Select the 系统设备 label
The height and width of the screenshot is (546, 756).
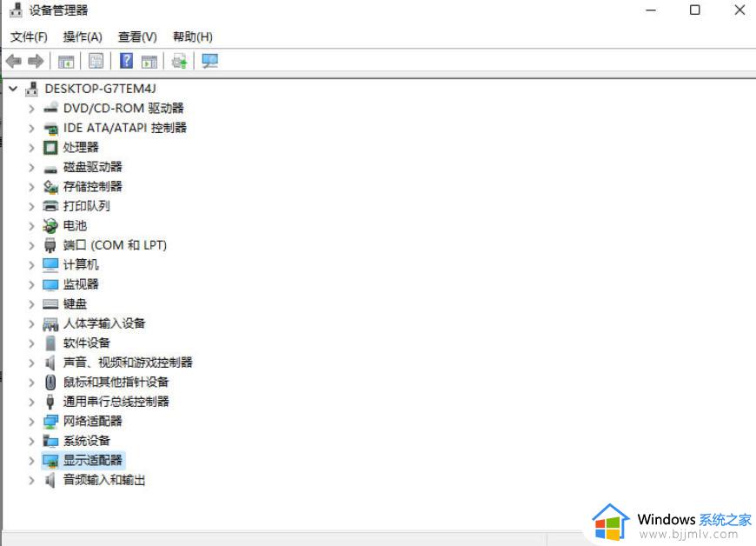click(x=87, y=441)
